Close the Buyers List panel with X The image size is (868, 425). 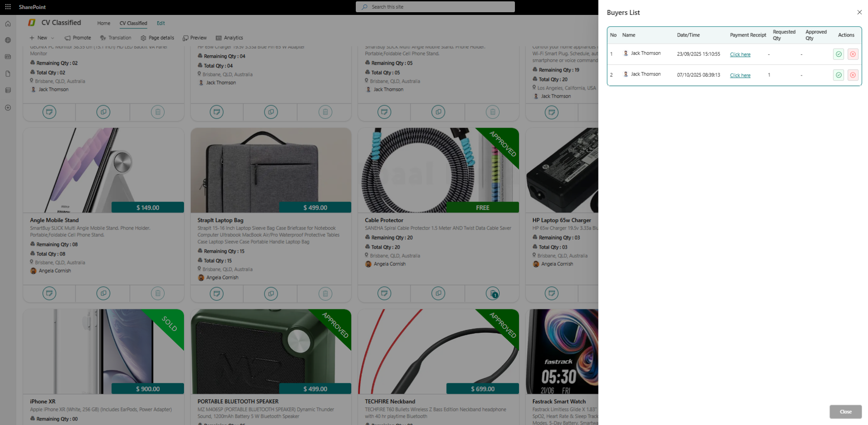pyautogui.click(x=859, y=12)
